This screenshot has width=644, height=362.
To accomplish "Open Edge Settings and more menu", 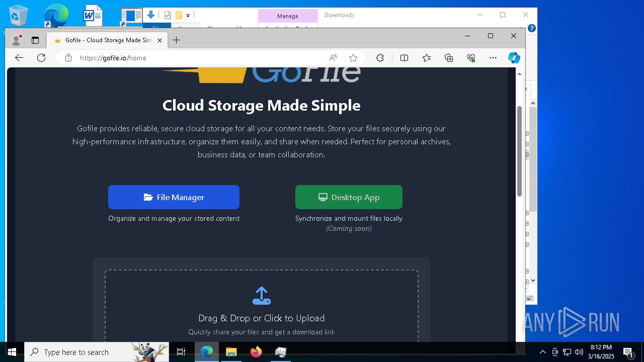I will [493, 58].
